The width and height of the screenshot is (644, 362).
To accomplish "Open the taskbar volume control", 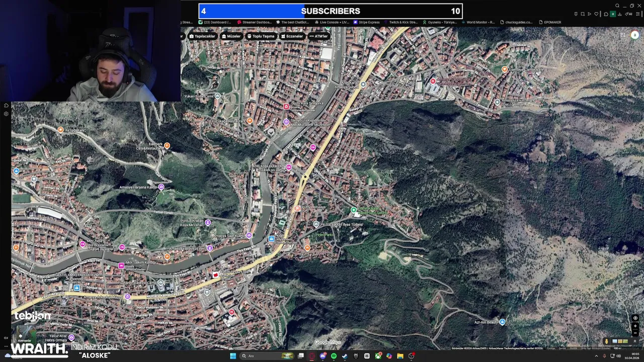I will [x=619, y=356].
